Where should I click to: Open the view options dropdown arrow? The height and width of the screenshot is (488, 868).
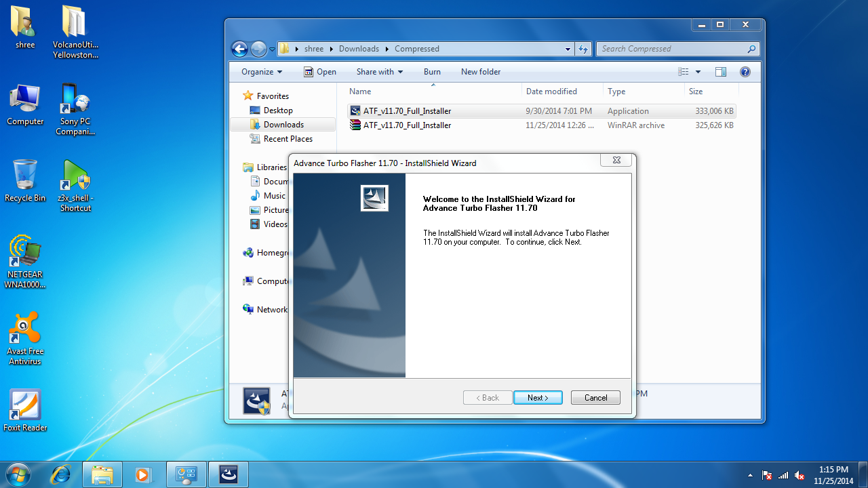(x=698, y=72)
